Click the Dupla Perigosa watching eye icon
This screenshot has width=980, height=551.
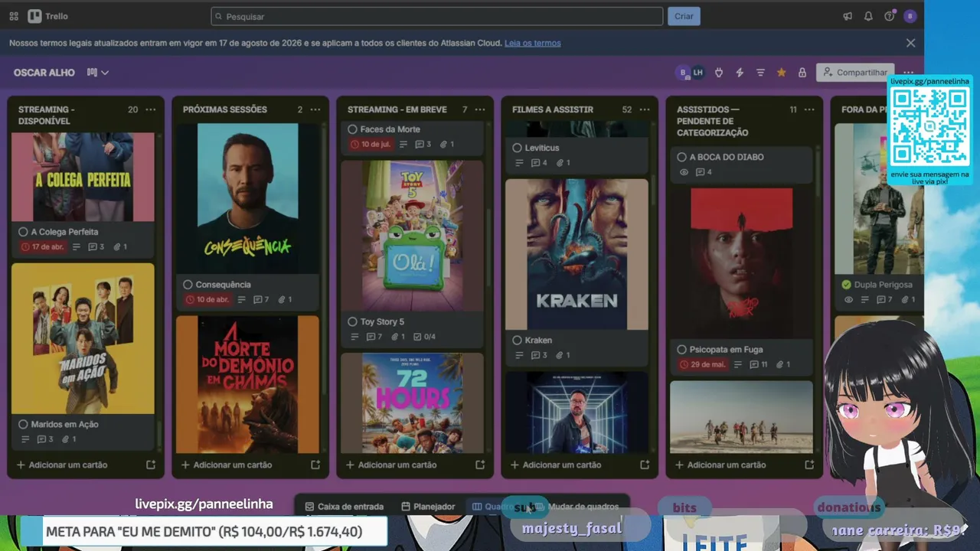coord(848,300)
